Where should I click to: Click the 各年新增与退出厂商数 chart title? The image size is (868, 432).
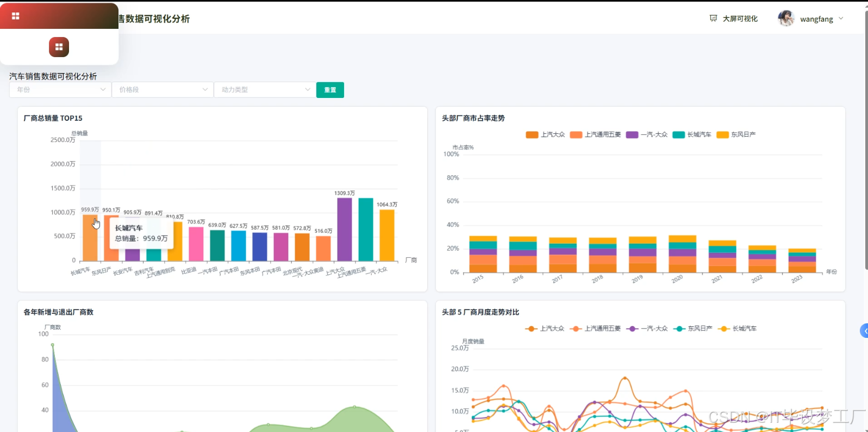[59, 312]
